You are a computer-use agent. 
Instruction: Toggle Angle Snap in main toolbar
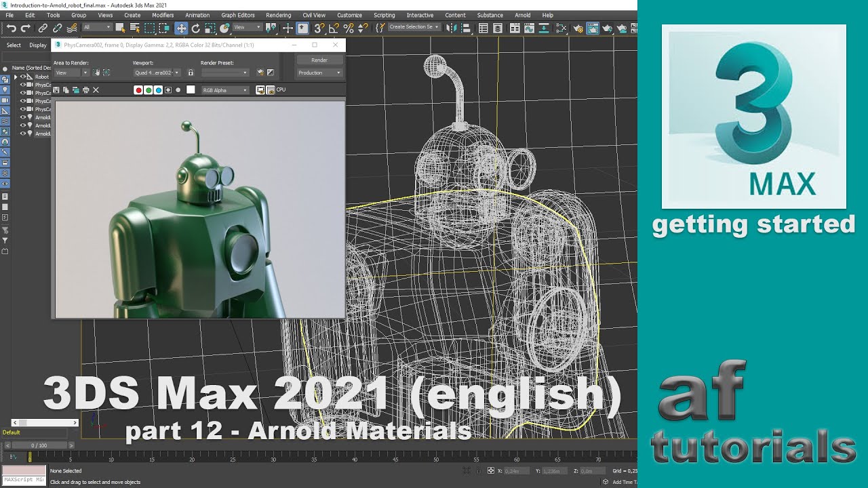tap(334, 28)
